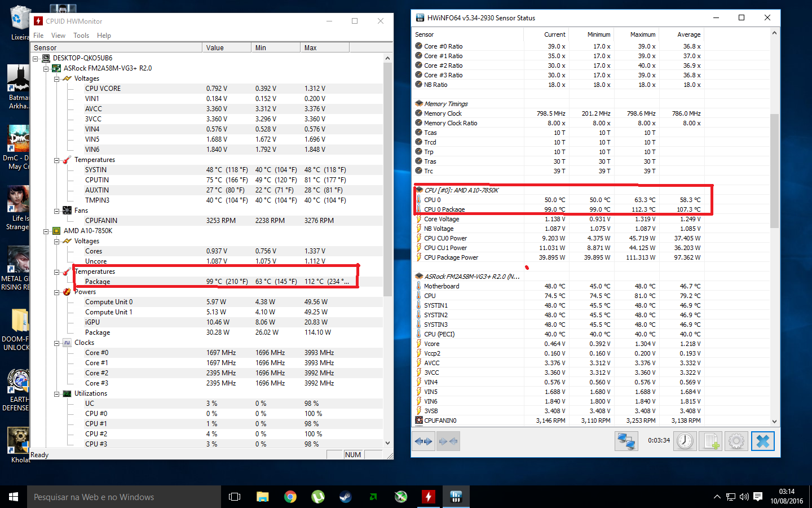Click HWiNFO Current column header
Screen dimensions: 812x508
click(546, 34)
